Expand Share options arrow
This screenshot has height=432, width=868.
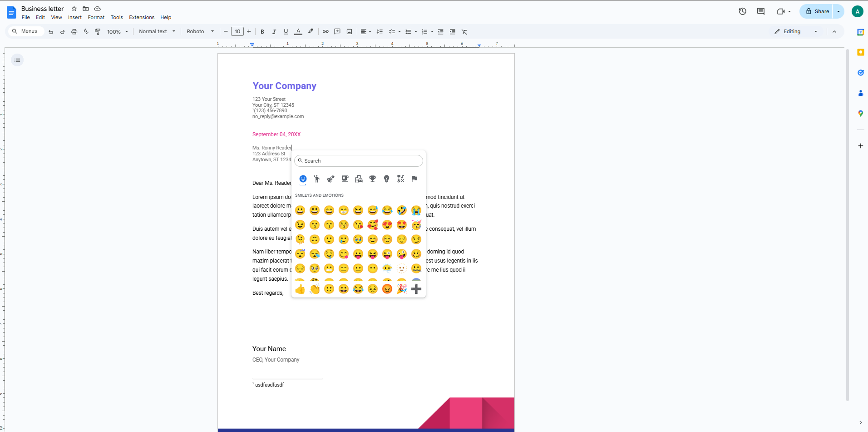click(838, 11)
